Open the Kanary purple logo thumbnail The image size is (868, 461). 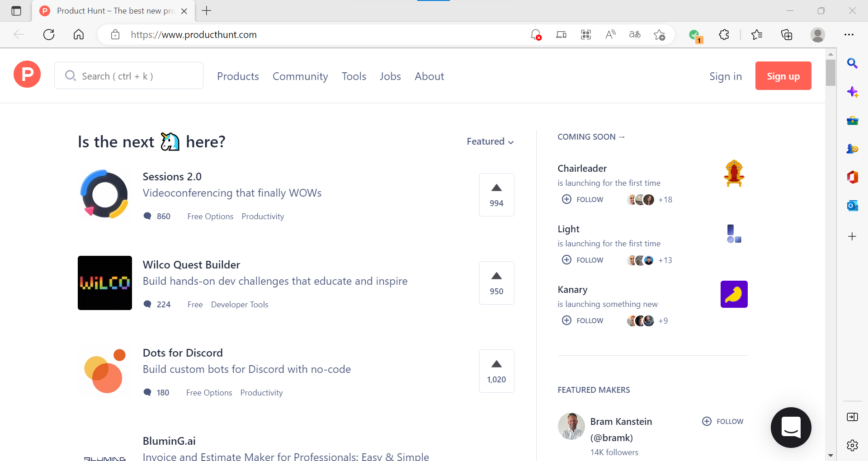[734, 294]
